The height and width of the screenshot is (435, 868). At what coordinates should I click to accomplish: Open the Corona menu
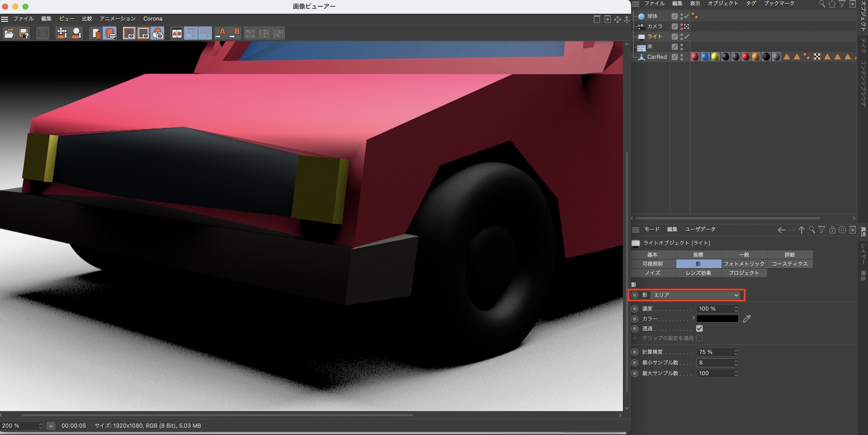[x=153, y=19]
